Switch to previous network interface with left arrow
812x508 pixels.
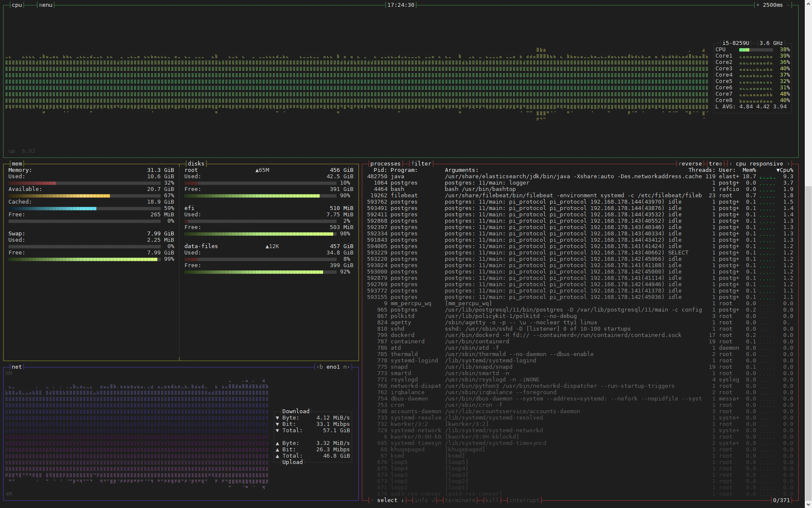click(318, 367)
